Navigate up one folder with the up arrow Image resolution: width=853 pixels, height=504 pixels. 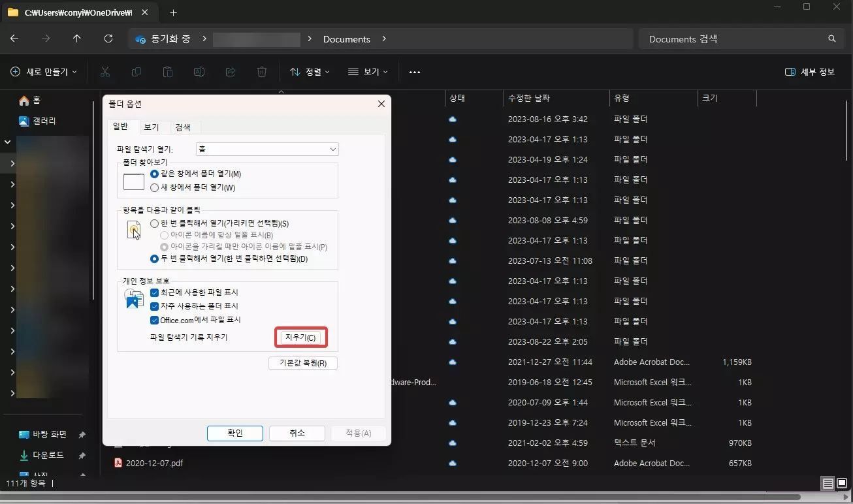click(x=76, y=39)
